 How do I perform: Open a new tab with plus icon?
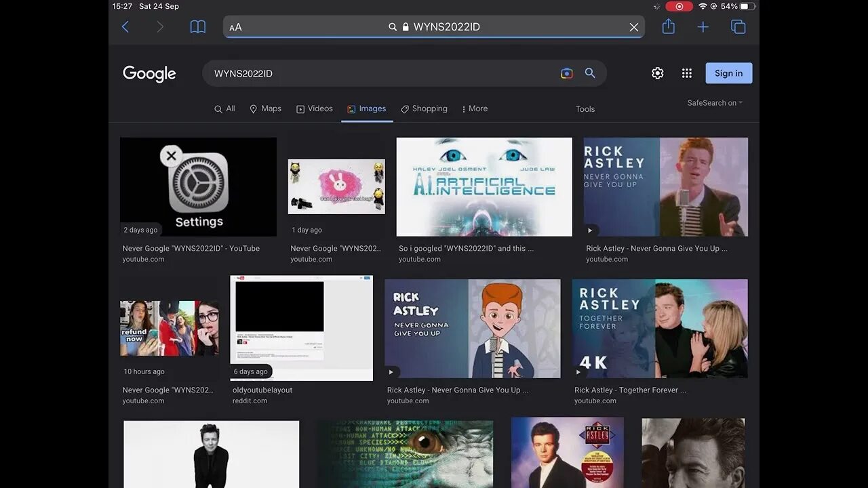[x=703, y=27]
